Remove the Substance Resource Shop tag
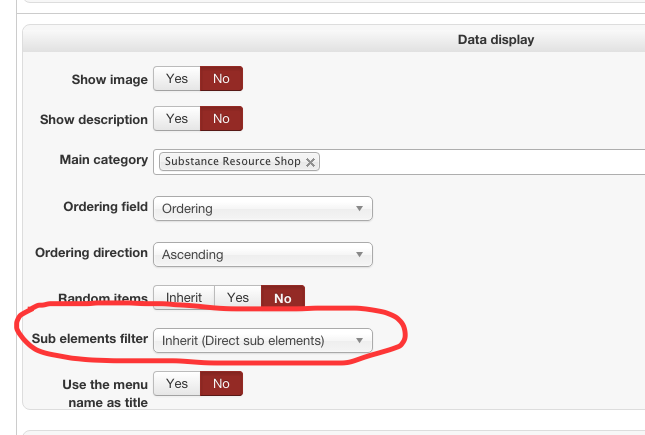This screenshot has height=435, width=645. 311,161
